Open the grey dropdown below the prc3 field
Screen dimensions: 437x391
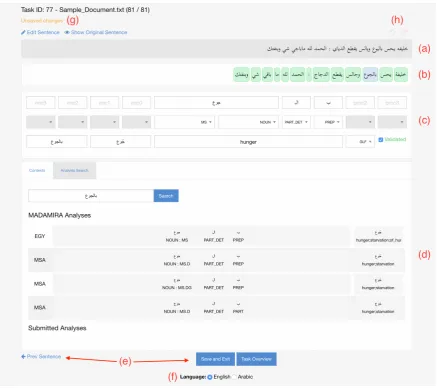[392, 122]
